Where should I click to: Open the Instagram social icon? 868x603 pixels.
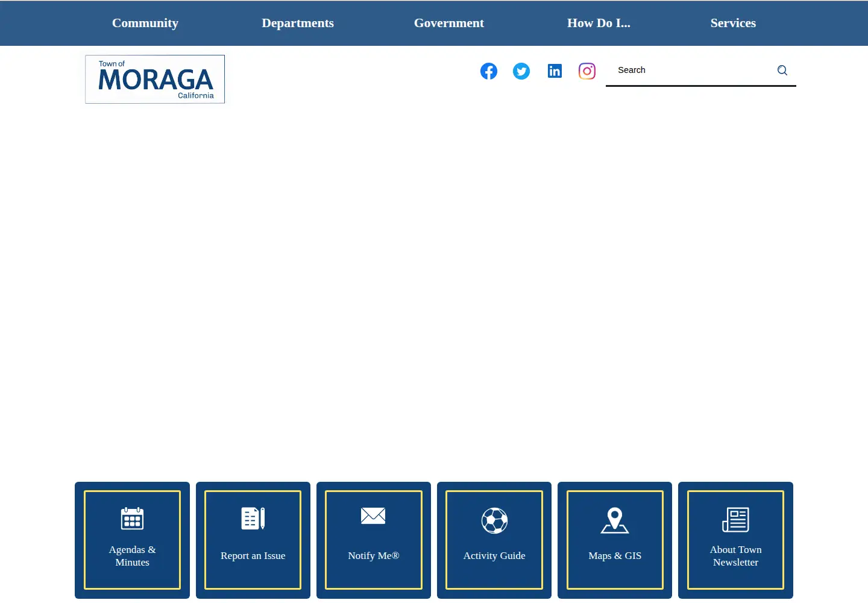pyautogui.click(x=587, y=71)
